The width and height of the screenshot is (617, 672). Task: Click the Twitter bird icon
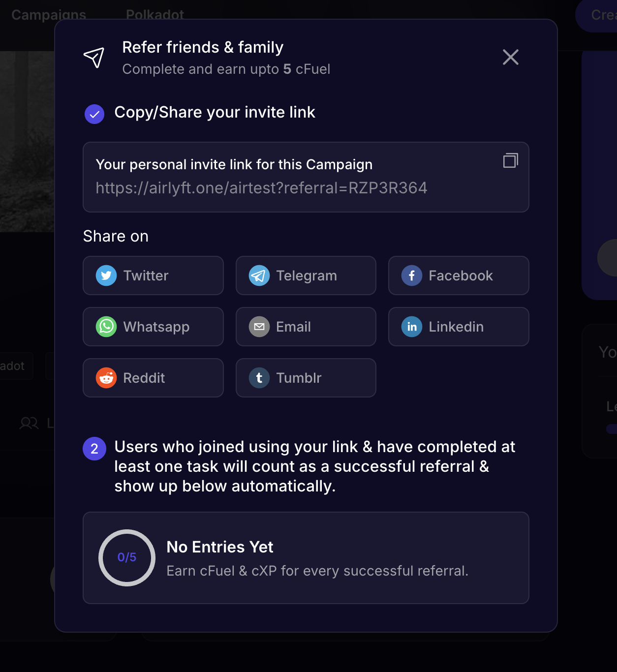pos(106,275)
